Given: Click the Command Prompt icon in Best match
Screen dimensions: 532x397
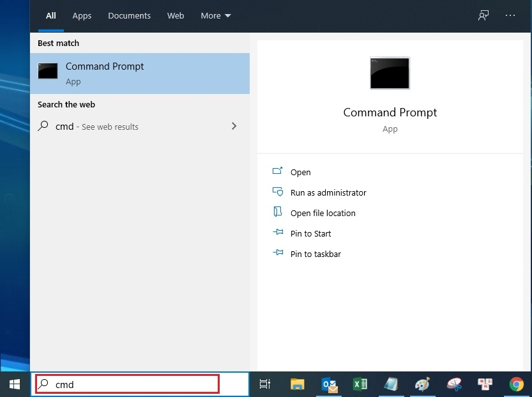Looking at the screenshot, I should (x=47, y=70).
